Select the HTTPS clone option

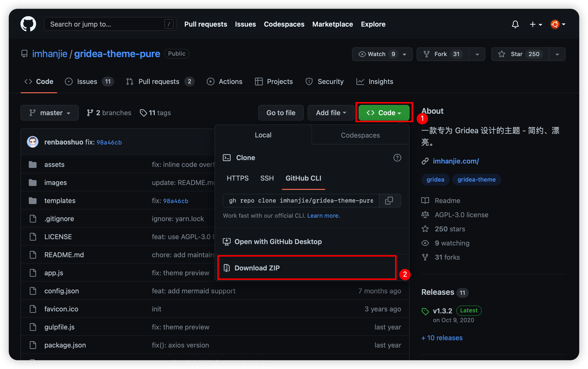point(237,178)
